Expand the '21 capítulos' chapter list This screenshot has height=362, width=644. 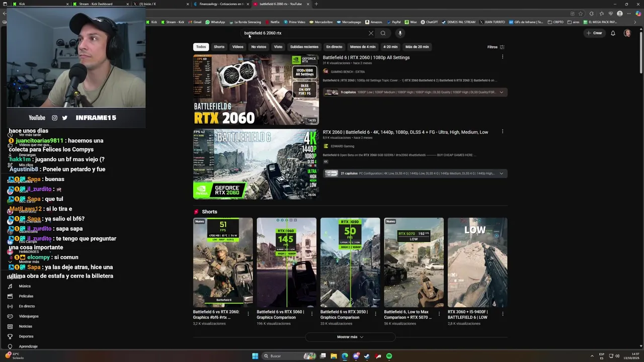[x=501, y=173]
